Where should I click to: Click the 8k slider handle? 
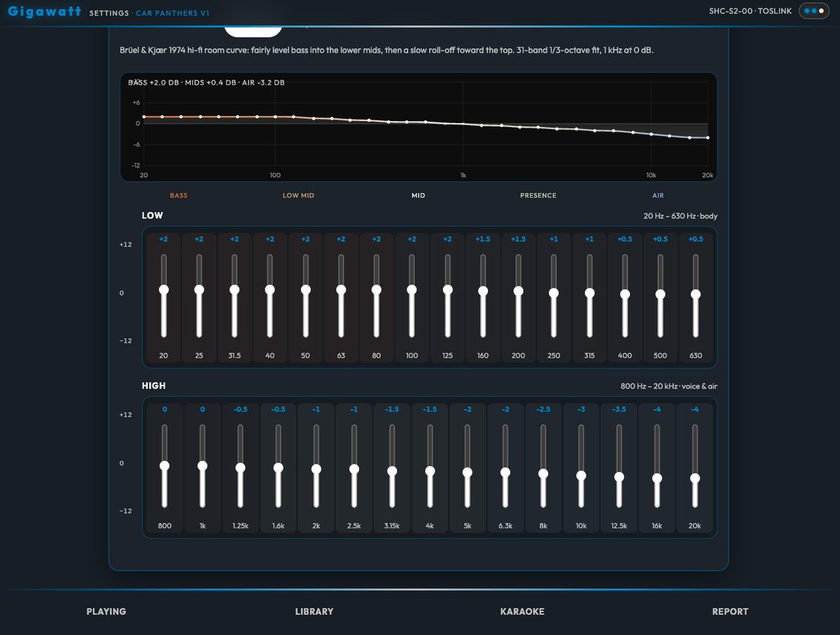pos(543,473)
